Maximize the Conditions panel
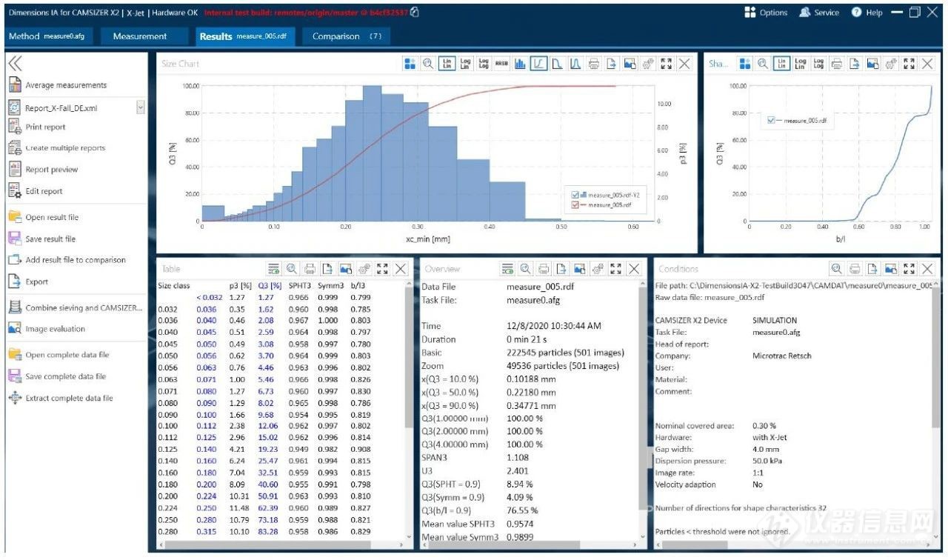The image size is (948, 560). (x=909, y=269)
